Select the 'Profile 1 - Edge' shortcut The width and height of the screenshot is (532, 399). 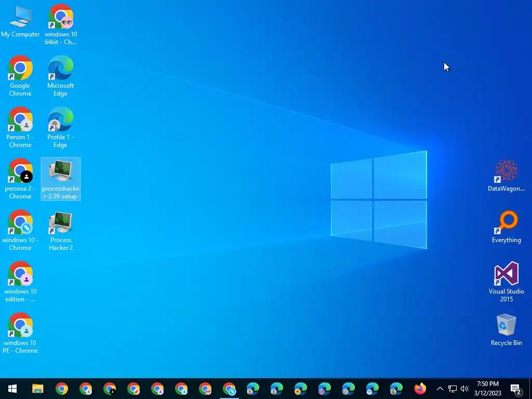click(x=60, y=128)
